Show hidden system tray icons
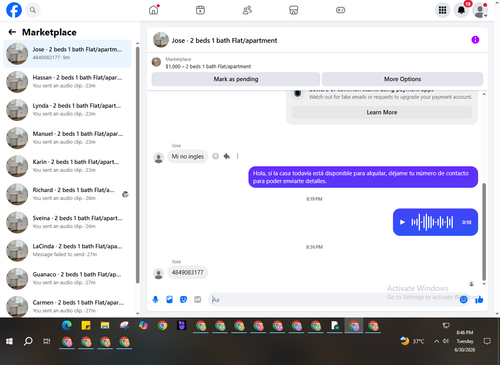Image resolution: width=500 pixels, height=365 pixels. coord(436,341)
